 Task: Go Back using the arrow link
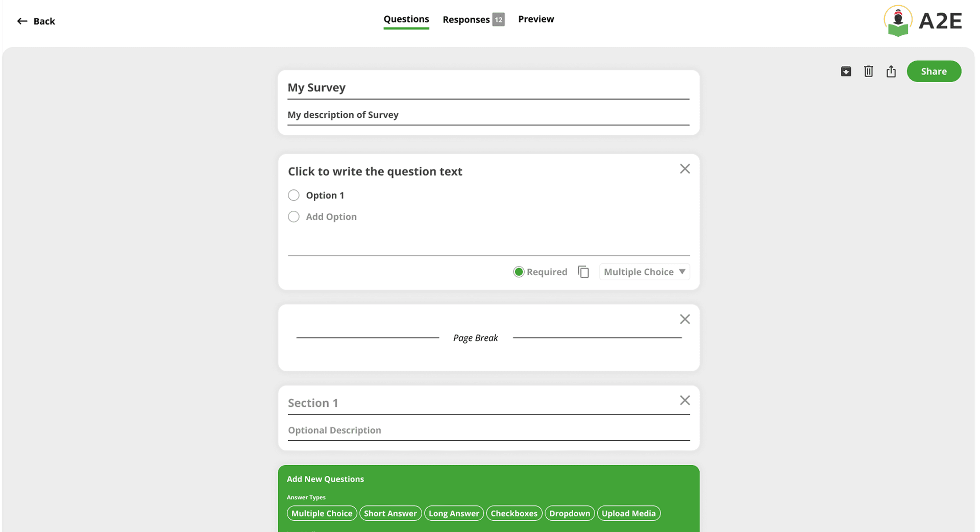click(36, 21)
